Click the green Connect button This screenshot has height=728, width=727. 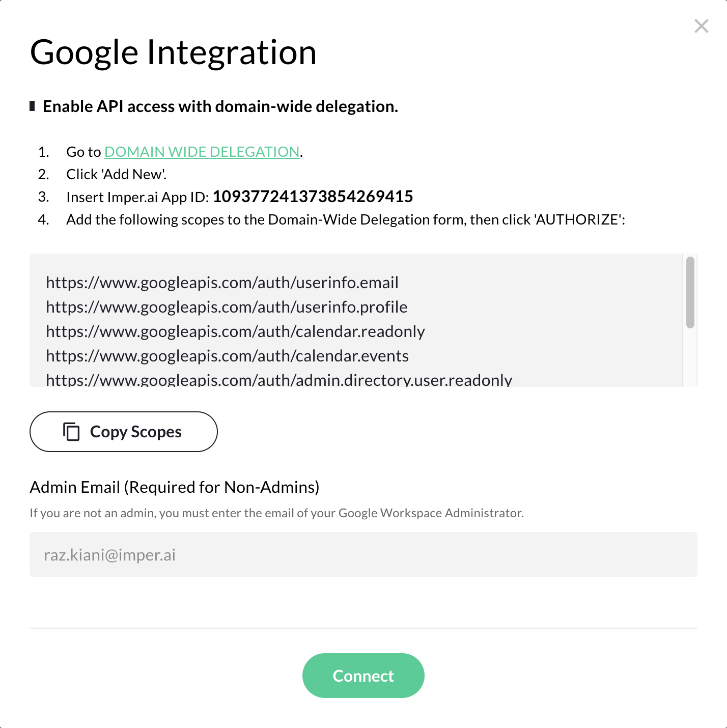point(363,676)
